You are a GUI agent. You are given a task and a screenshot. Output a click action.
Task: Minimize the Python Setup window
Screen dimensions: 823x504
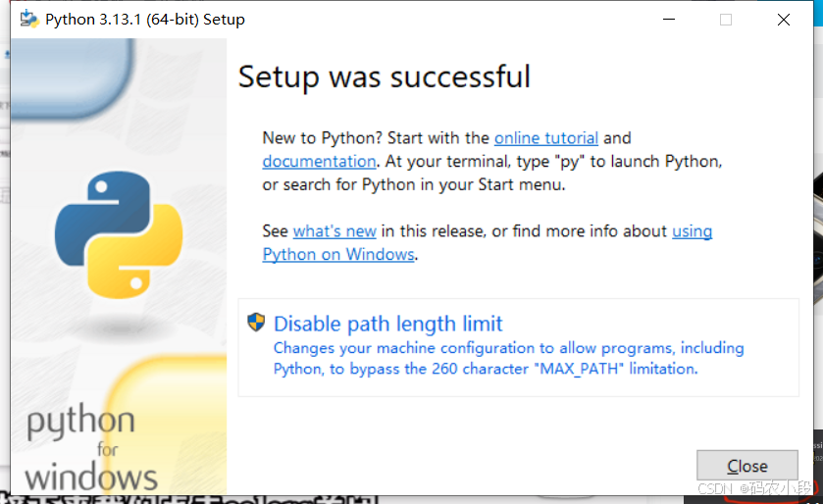pos(669,20)
